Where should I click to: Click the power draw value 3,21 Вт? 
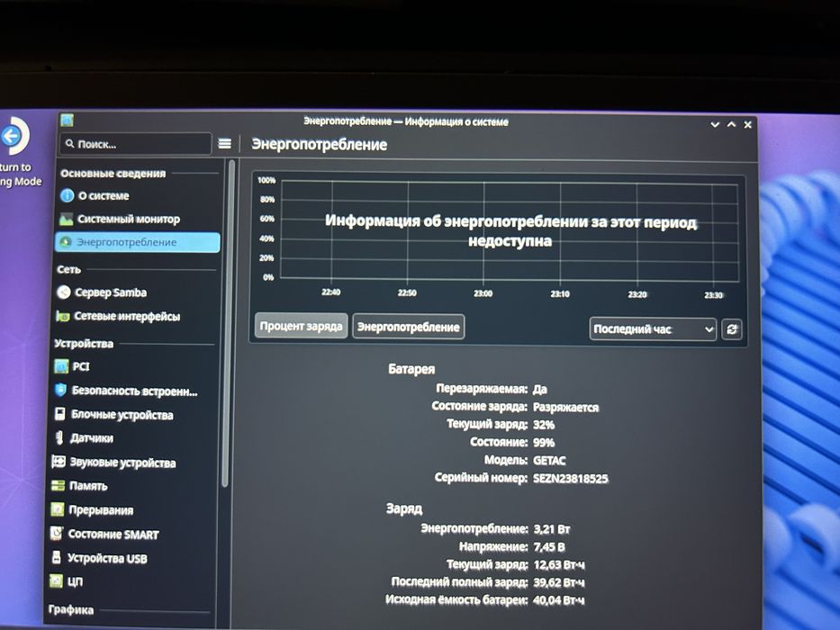pyautogui.click(x=552, y=529)
